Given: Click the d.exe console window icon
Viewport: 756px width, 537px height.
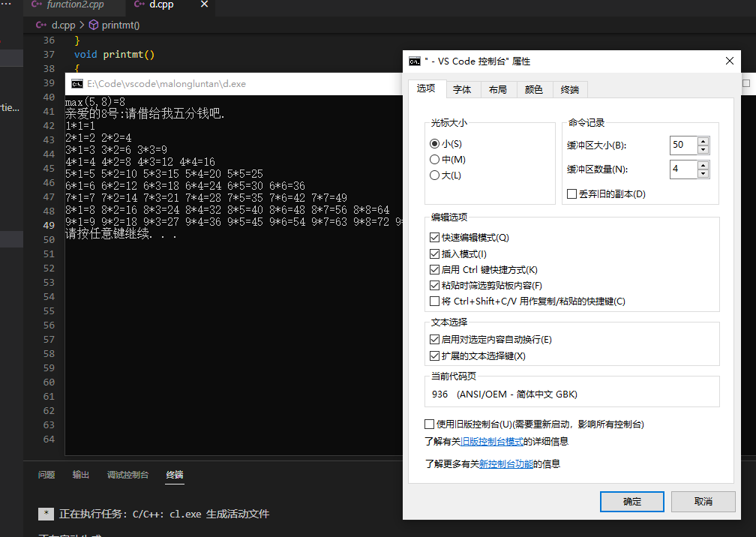Looking at the screenshot, I should 77,84.
